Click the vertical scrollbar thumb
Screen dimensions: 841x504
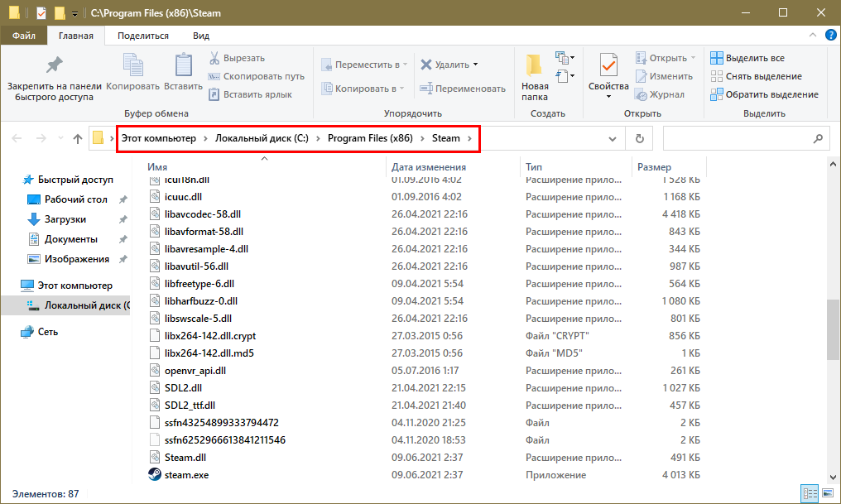(832, 330)
